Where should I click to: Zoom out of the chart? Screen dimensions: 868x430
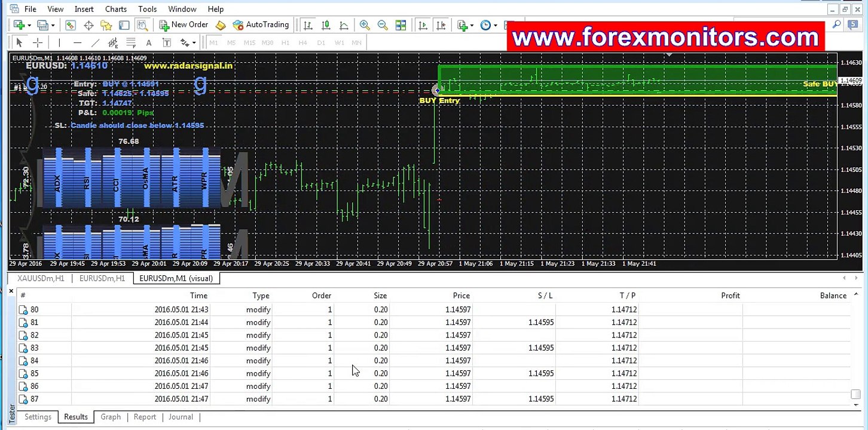383,25
